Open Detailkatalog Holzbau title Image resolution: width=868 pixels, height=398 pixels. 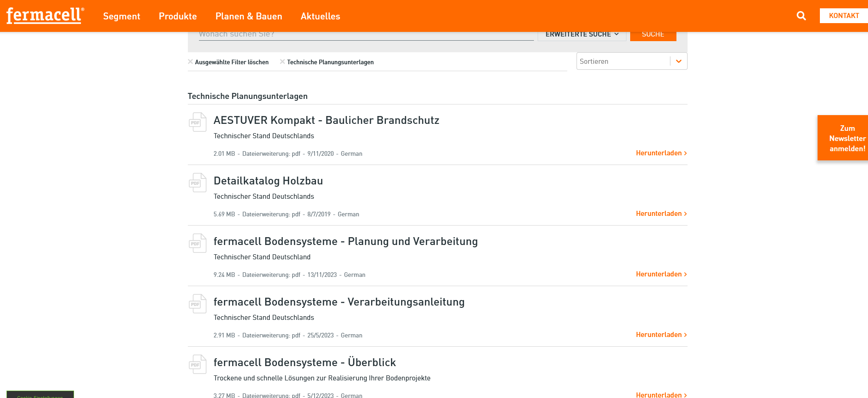click(x=268, y=181)
